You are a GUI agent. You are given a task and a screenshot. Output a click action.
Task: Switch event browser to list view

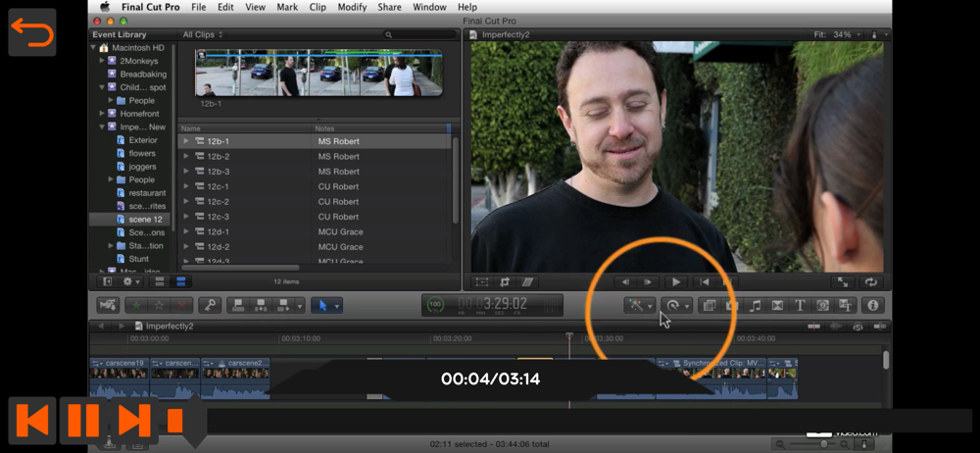tap(180, 281)
